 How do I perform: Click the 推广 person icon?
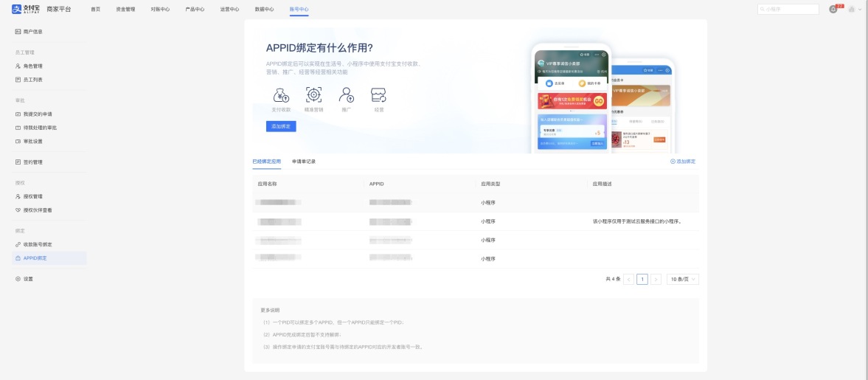pyautogui.click(x=347, y=94)
